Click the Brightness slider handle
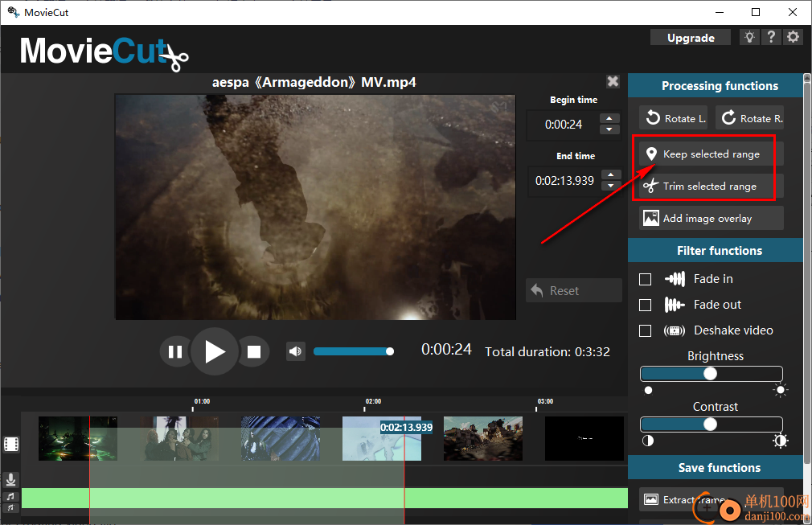812x525 pixels. click(x=710, y=373)
